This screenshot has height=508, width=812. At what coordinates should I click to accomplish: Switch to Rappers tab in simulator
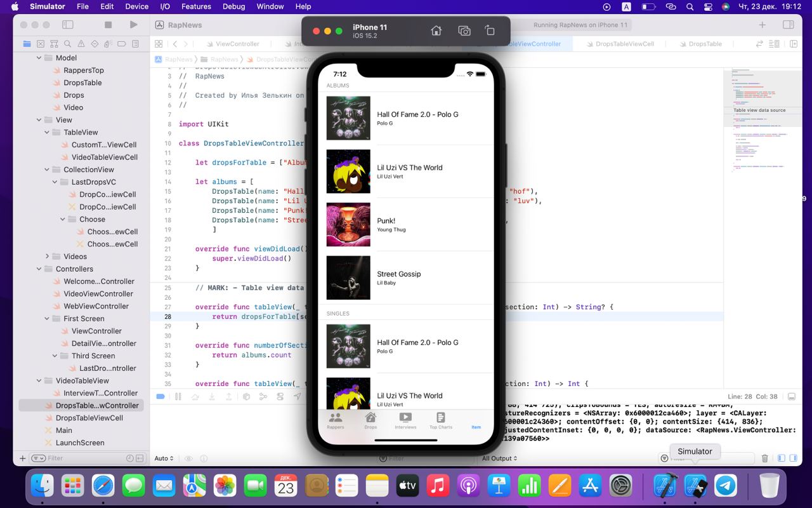click(336, 420)
